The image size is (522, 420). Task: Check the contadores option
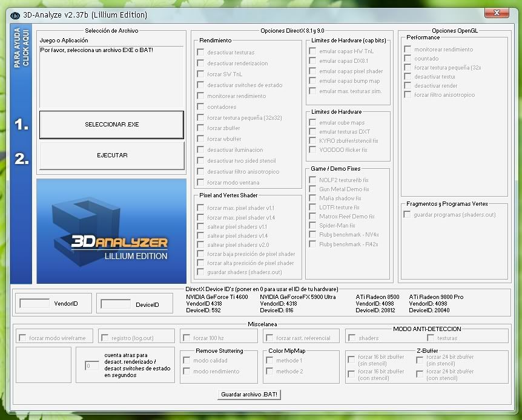click(x=200, y=107)
